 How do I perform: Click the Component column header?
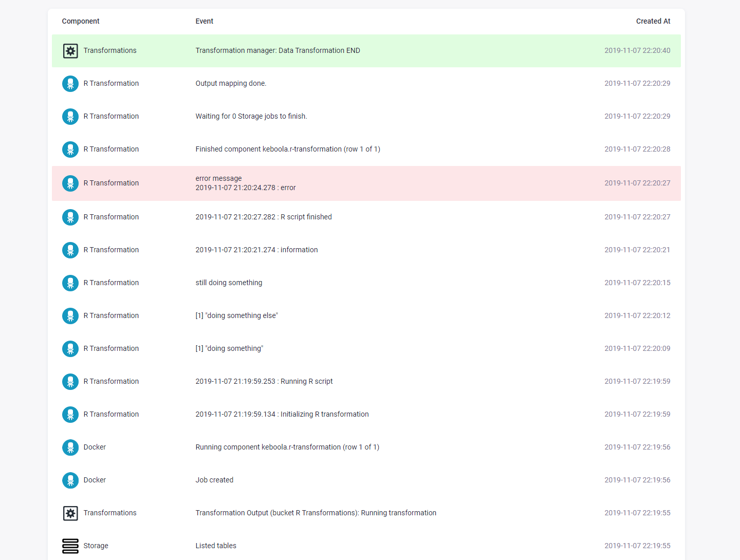pos(81,21)
